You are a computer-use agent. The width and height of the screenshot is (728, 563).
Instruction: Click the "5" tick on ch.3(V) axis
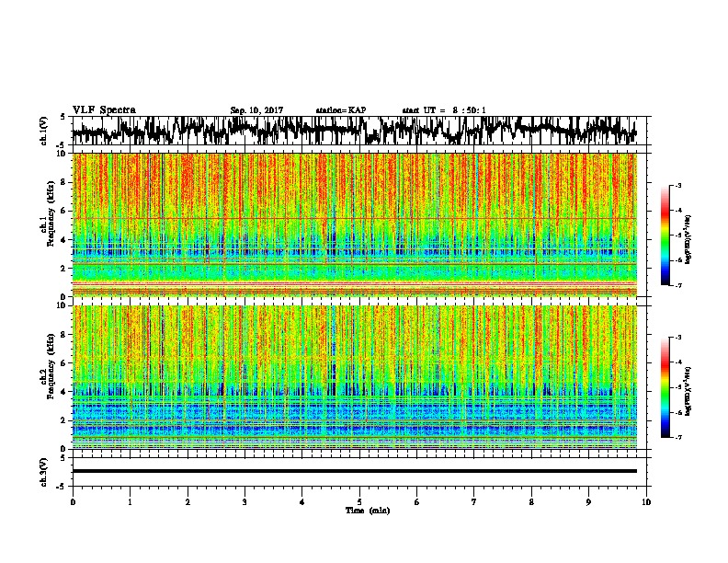click(63, 458)
